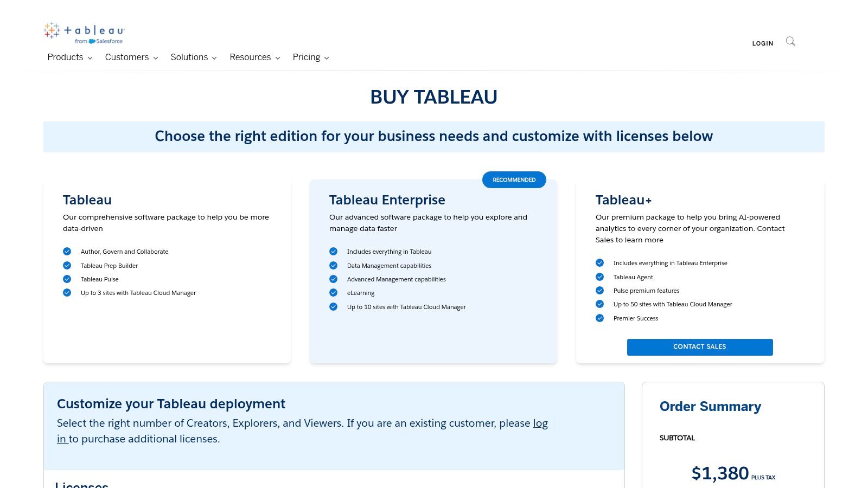Click checkmark beside Tableau Pulse
This screenshot has height=488, width=868.
tap(67, 279)
